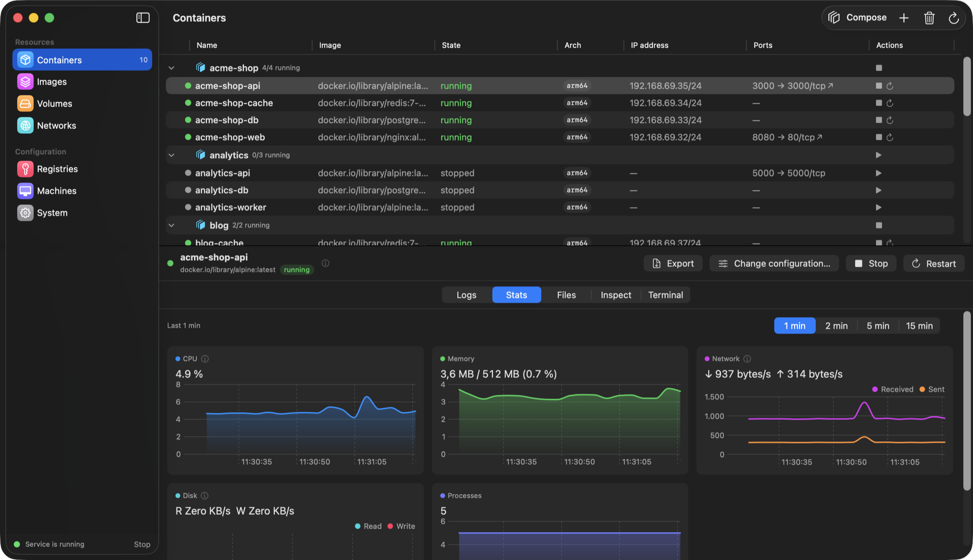
Task: Select 1 min time range
Action: 795,326
